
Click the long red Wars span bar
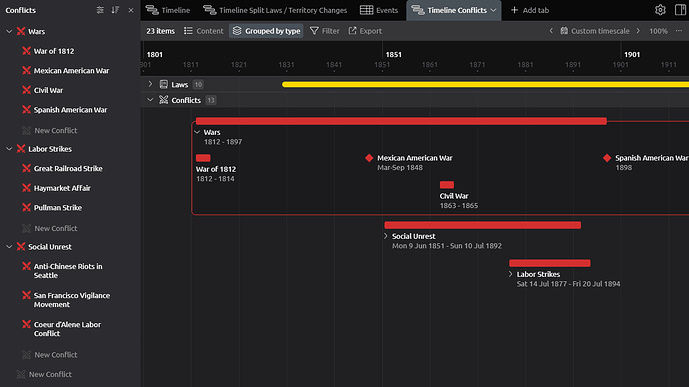point(401,121)
